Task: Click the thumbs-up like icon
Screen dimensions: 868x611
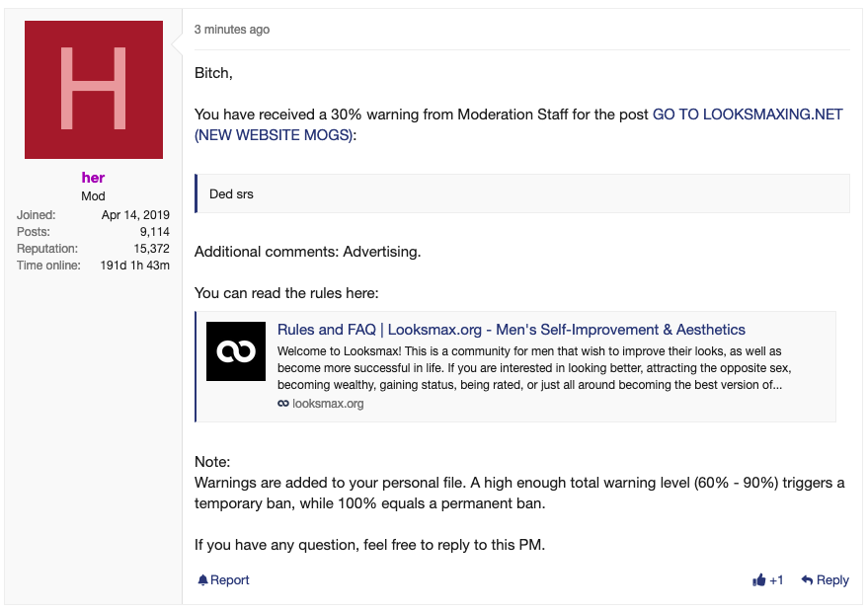Action: click(759, 579)
